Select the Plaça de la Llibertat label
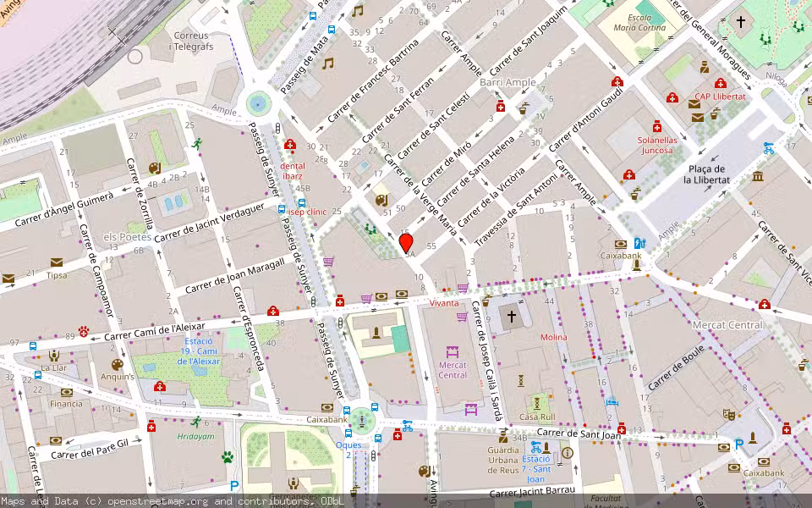Viewport: 812px width, 508px height. tap(707, 174)
